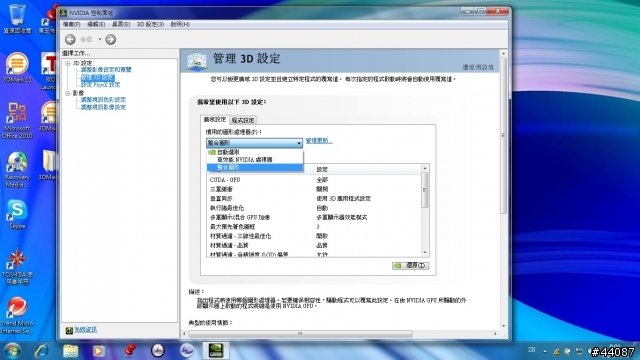The image size is (640, 360).
Task: Click the 管理更新 link
Action: [x=319, y=140]
